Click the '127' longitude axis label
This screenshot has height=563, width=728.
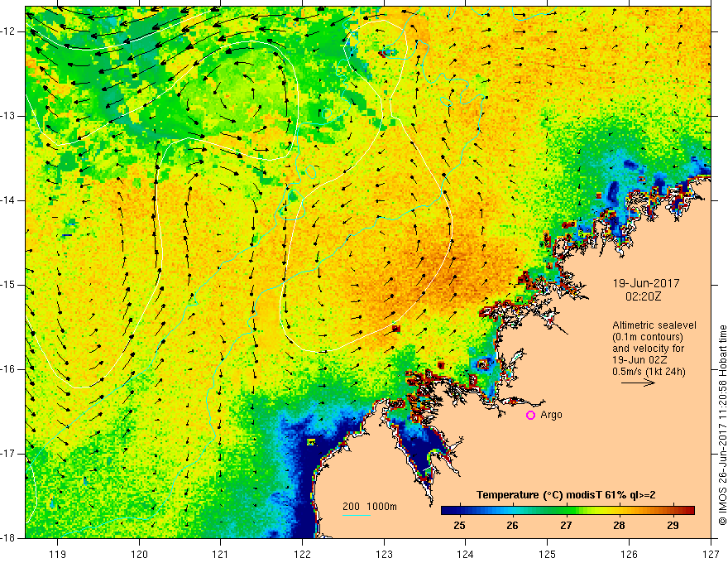click(711, 555)
